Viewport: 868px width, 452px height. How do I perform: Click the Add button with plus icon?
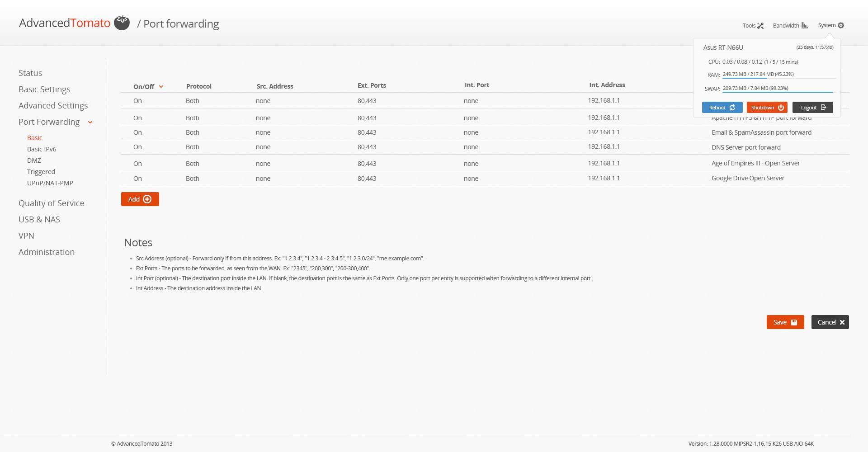(x=140, y=199)
